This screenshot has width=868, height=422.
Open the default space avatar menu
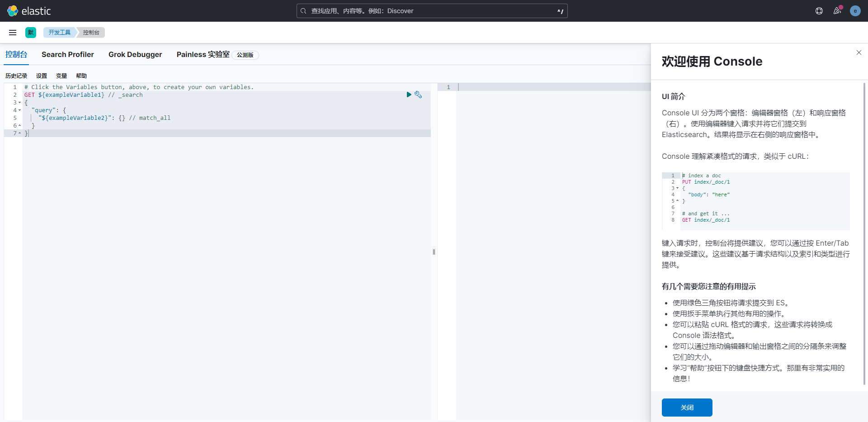pyautogui.click(x=31, y=33)
